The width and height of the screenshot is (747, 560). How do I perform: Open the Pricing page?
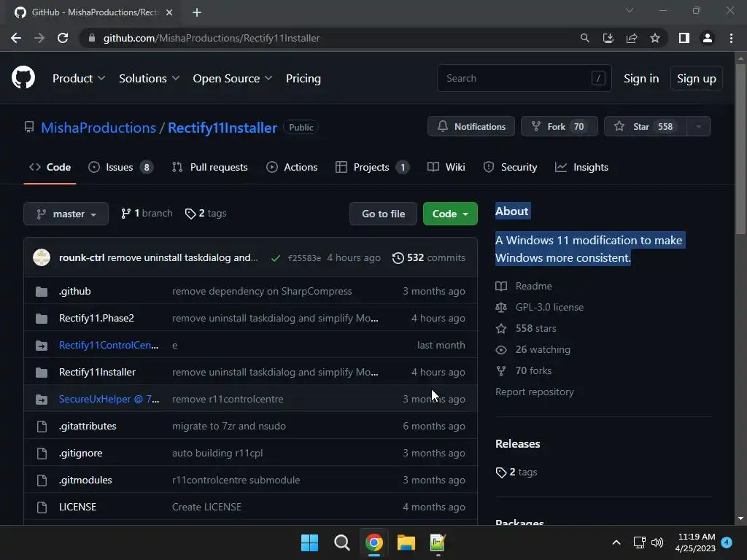tap(303, 78)
